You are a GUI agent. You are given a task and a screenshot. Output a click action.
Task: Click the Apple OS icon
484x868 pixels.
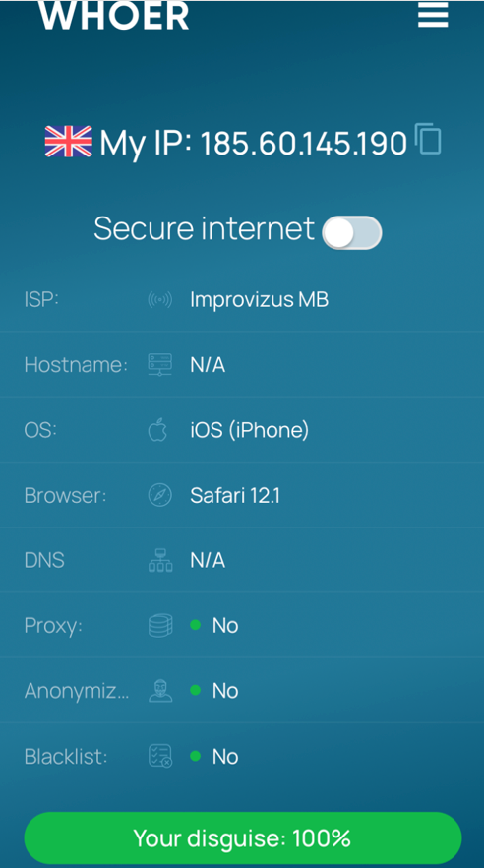[157, 430]
